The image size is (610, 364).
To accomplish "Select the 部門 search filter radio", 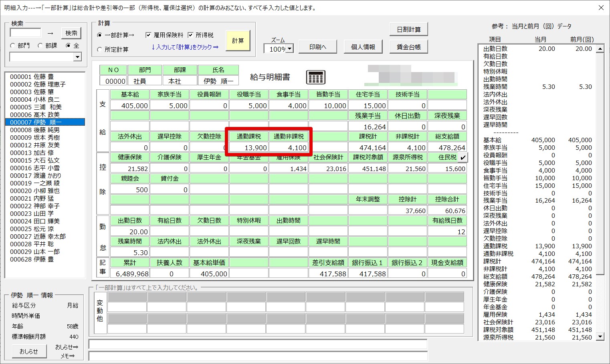I will click(x=13, y=46).
